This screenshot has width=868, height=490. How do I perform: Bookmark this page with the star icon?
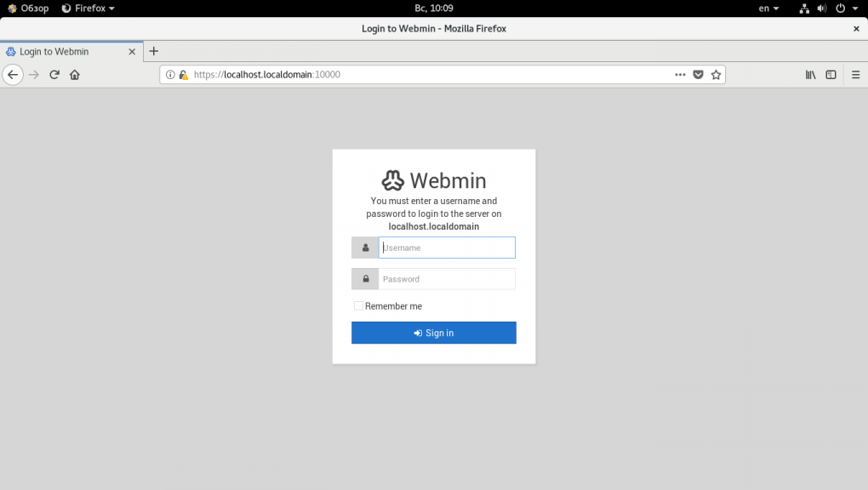(716, 75)
